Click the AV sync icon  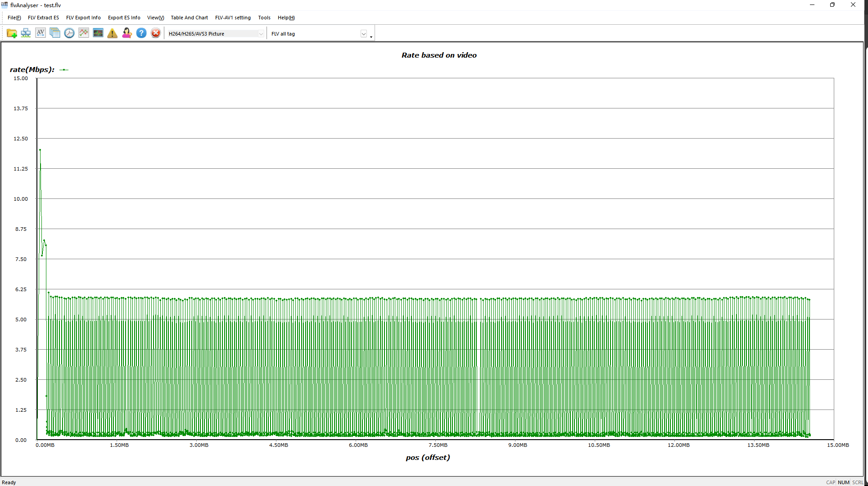pyautogui.click(x=41, y=33)
